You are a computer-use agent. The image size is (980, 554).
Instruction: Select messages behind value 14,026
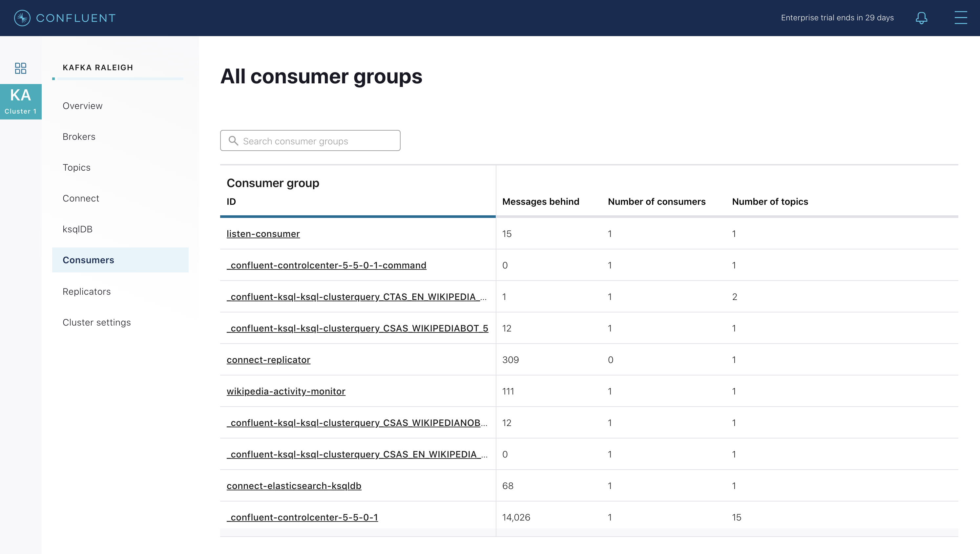516,518
